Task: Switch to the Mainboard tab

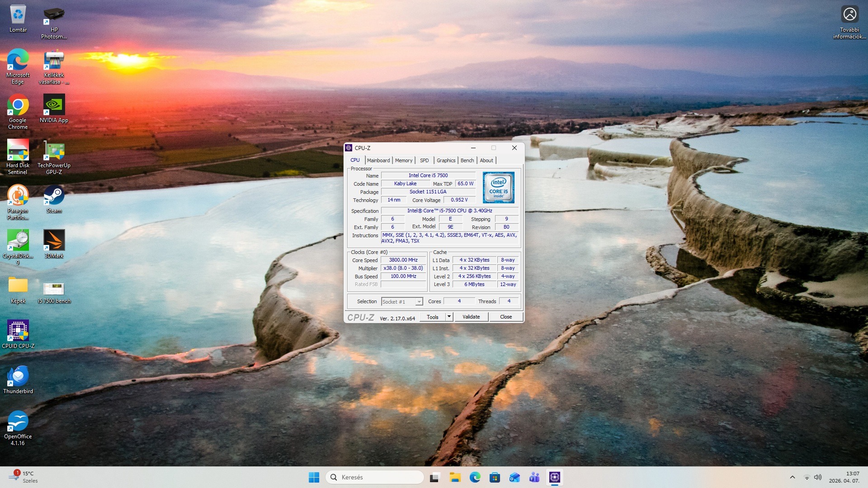Action: (378, 160)
